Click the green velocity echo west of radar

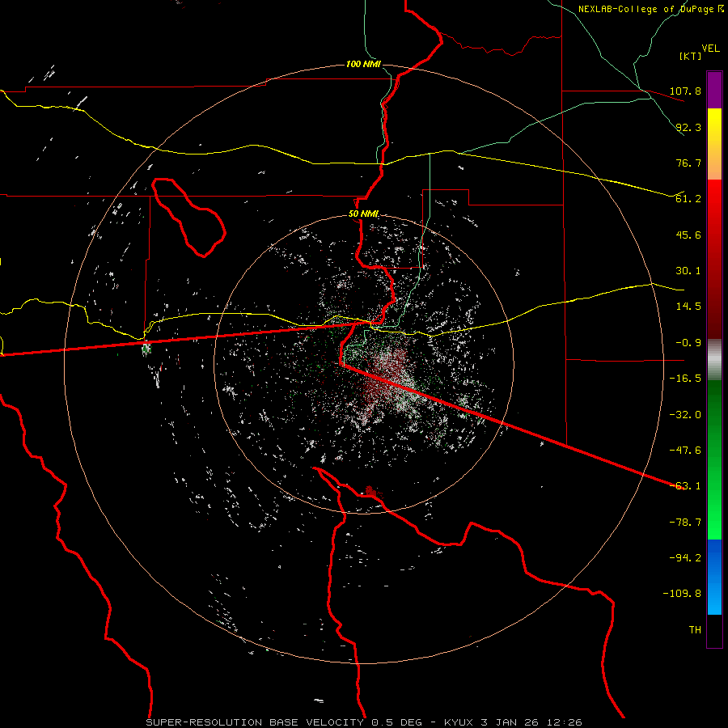(146, 348)
